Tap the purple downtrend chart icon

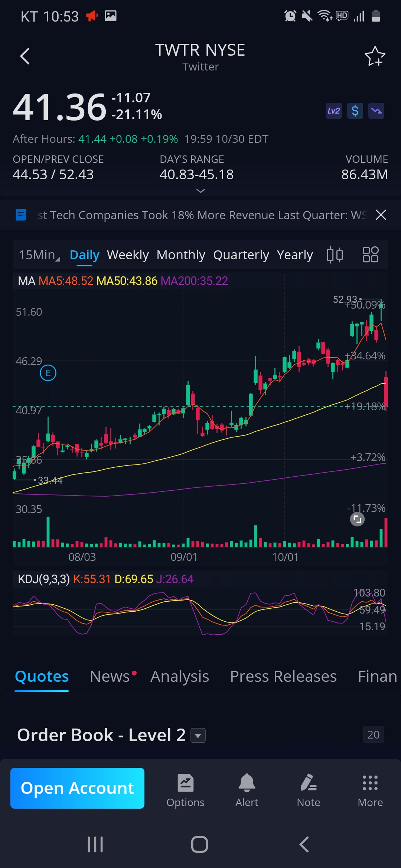coord(376,111)
